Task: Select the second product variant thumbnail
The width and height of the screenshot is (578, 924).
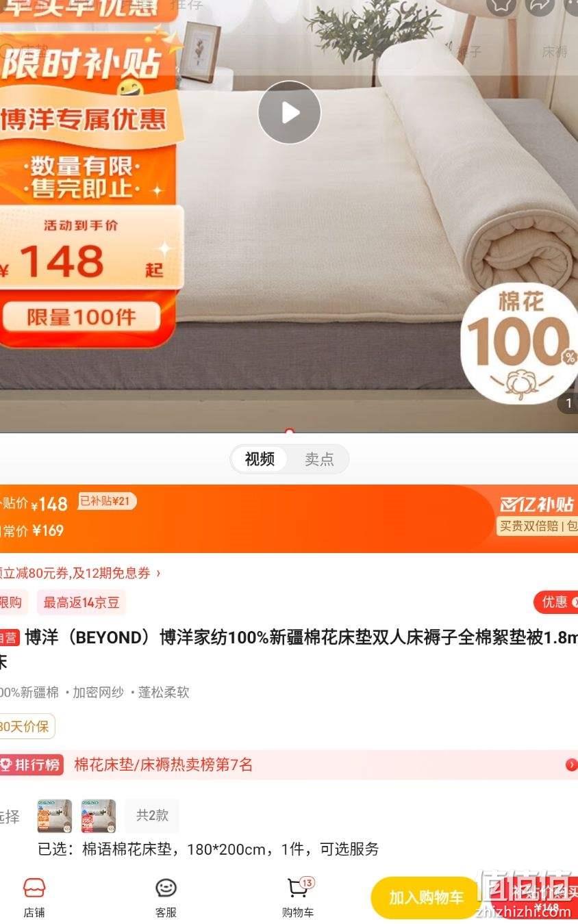Action: [x=98, y=816]
